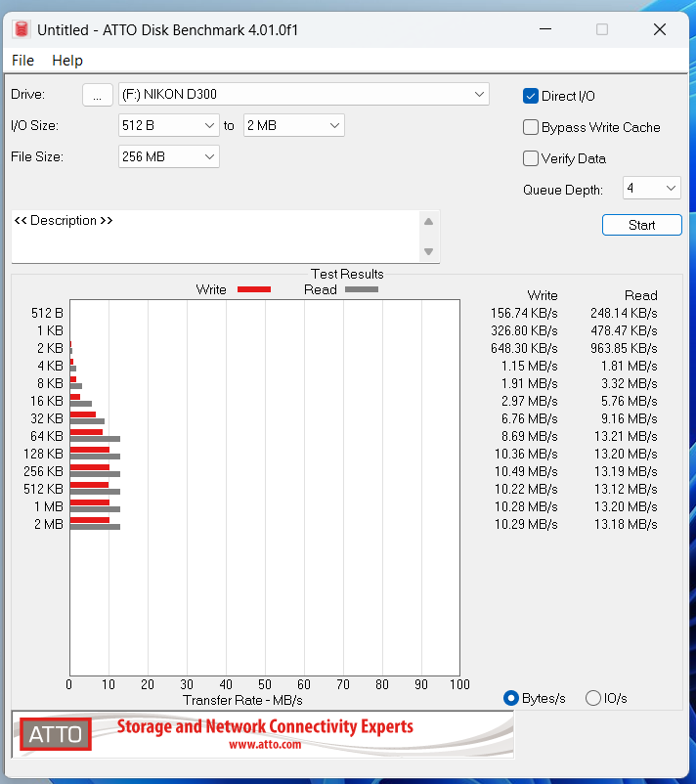
Task: Click the 512 B chart row label
Action: [47, 314]
